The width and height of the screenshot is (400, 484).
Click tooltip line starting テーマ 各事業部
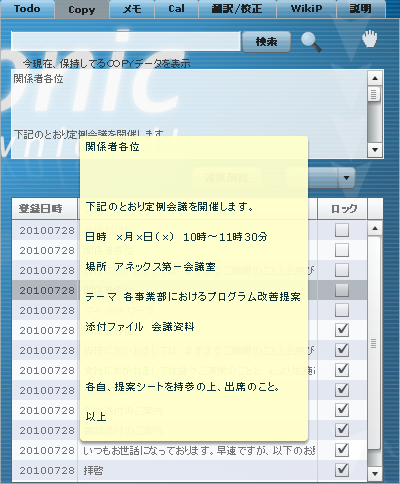tap(193, 297)
